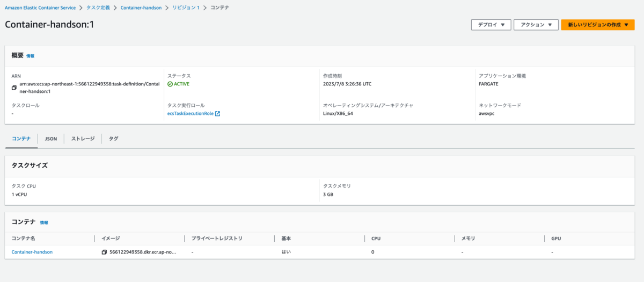Viewport: 644px width, 282px height.
Task: Open タスク定義 breadcrumb link
Action: tap(98, 8)
